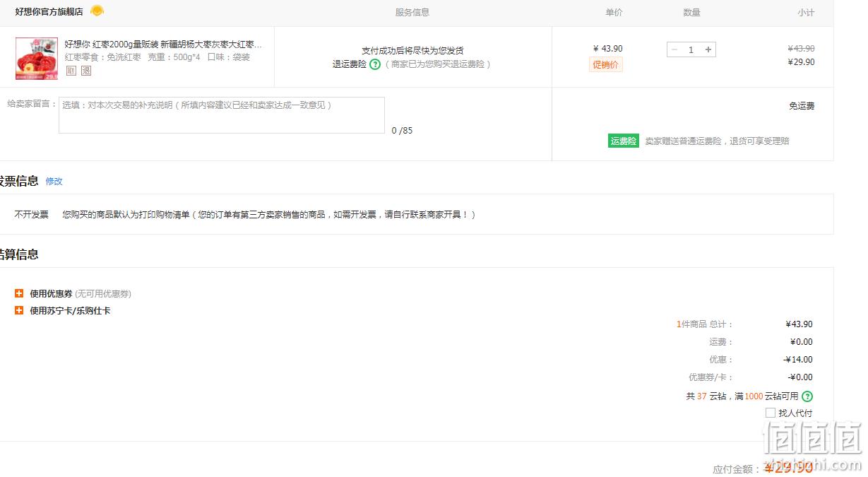
Task: Select the 1件商品 总计 label
Action: point(705,324)
